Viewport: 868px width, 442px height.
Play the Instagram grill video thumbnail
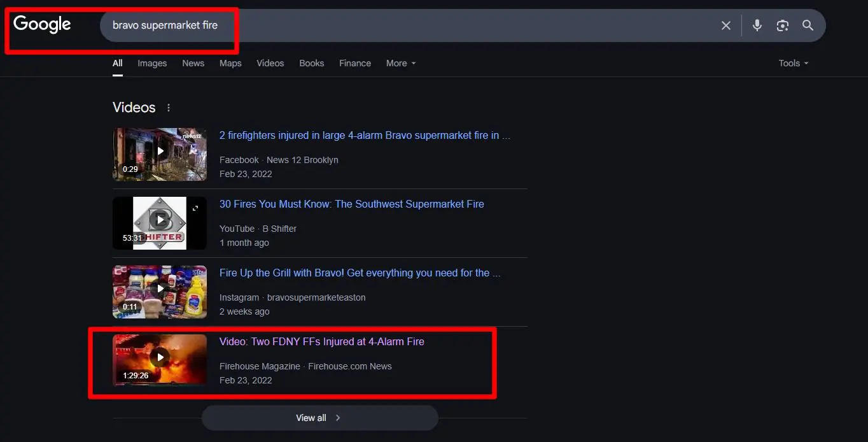[160, 292]
